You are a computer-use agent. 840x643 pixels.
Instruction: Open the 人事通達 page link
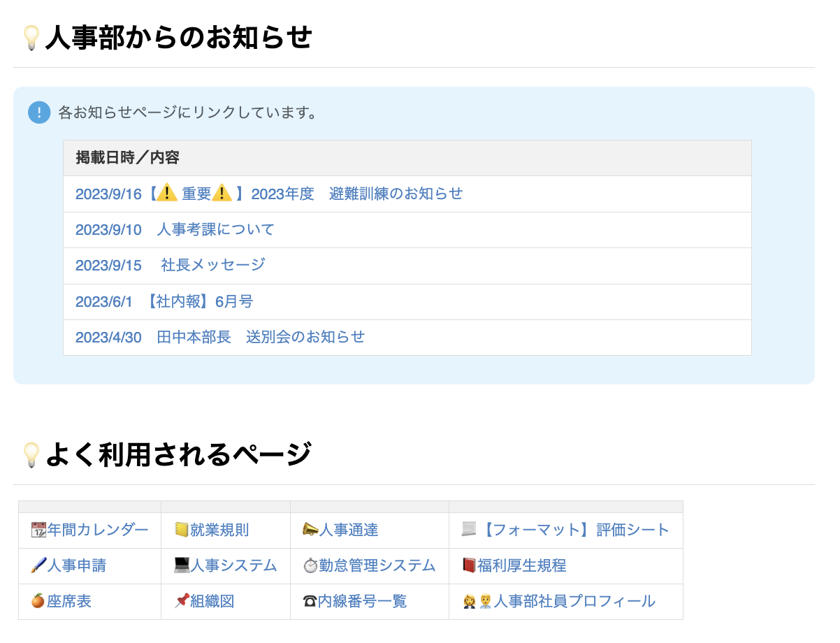[349, 530]
